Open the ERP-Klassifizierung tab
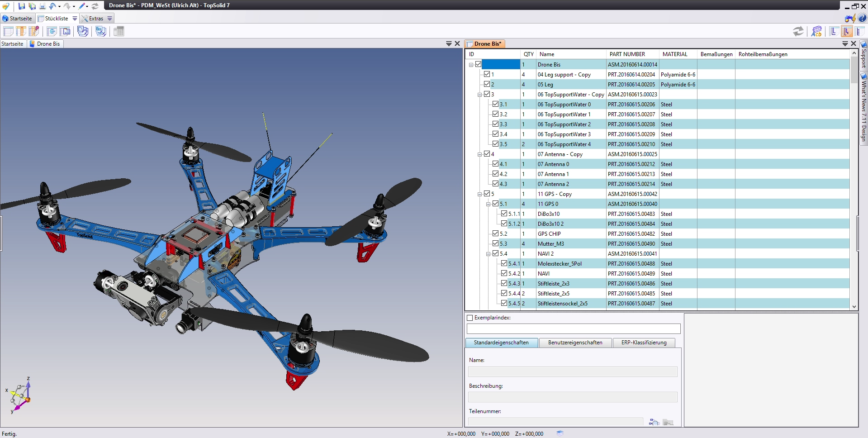Image resolution: width=868 pixels, height=438 pixels. coord(644,343)
